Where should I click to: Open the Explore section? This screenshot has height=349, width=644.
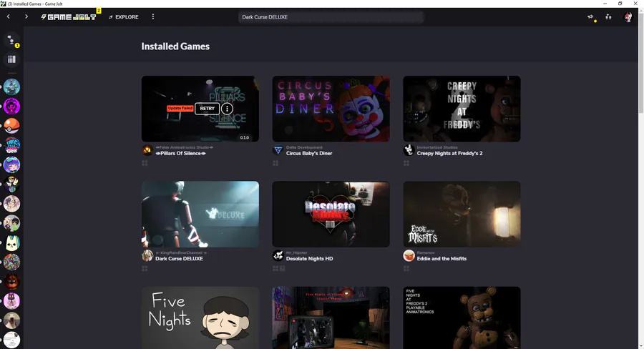124,17
